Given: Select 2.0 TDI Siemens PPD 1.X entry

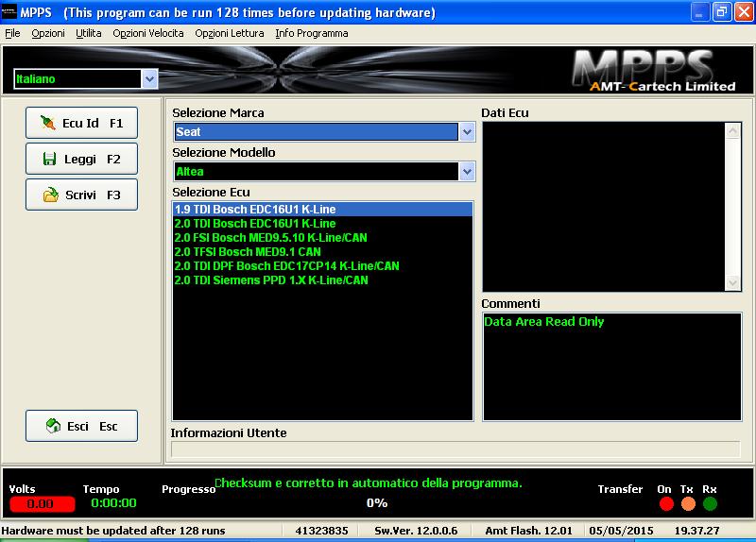Looking at the screenshot, I should pos(271,280).
